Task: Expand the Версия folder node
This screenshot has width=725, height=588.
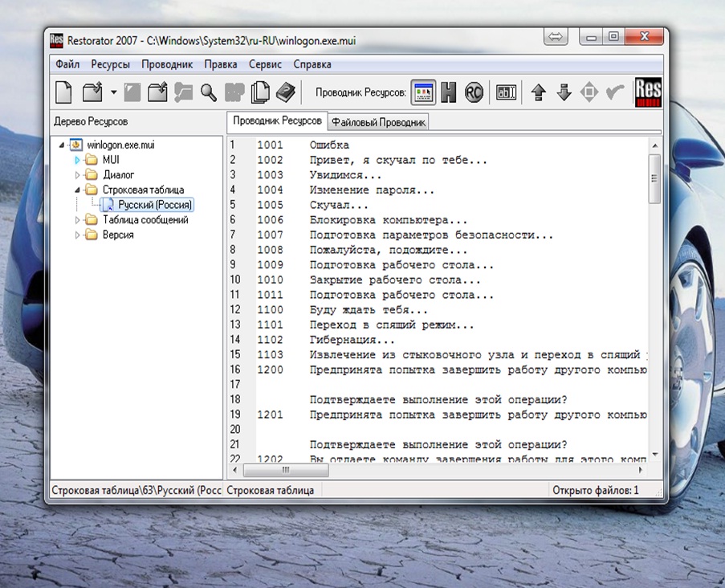Action: click(x=78, y=235)
